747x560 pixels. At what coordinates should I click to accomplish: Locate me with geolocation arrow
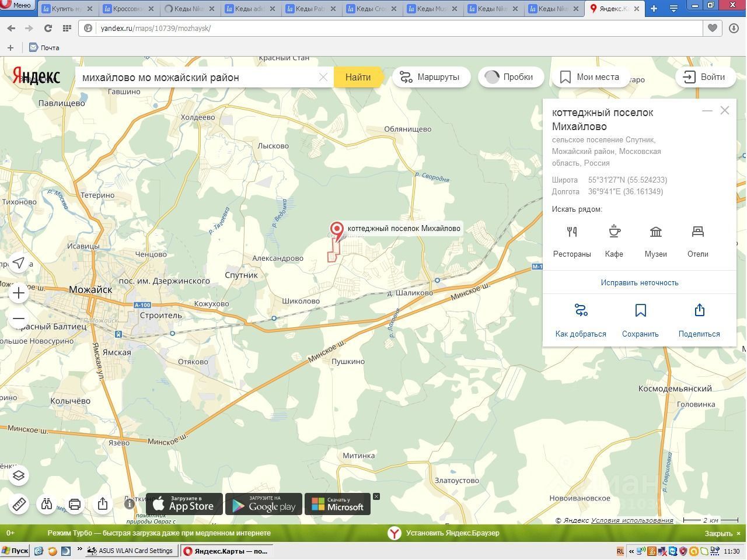19,263
